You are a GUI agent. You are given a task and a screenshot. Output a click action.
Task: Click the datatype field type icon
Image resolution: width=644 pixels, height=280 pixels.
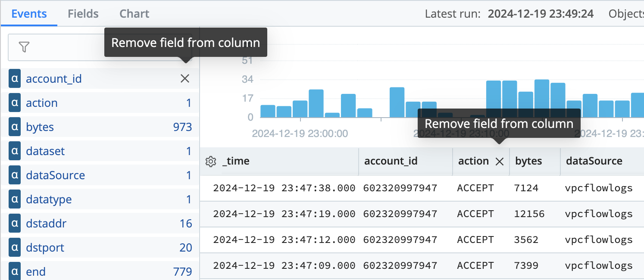click(15, 199)
